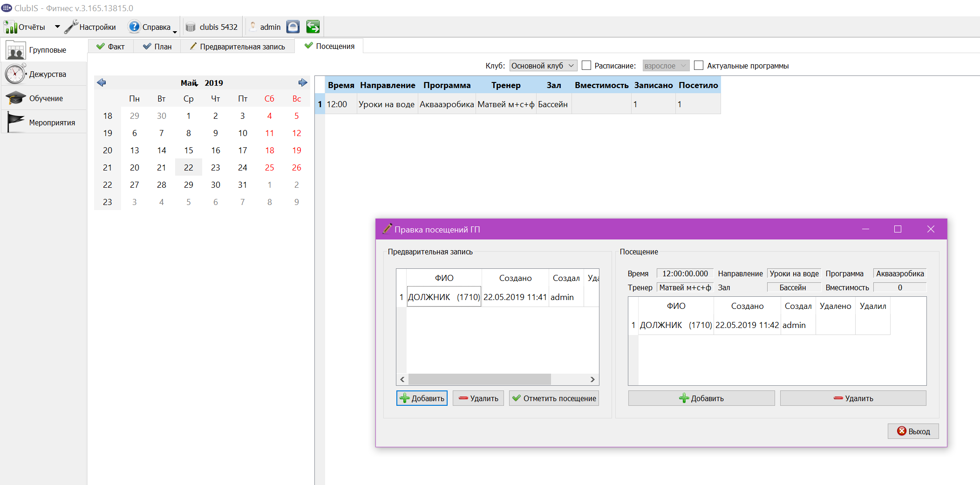
Task: Select ДОЛЖНИК (1710) in the Предварительная запись list
Action: pos(444,297)
